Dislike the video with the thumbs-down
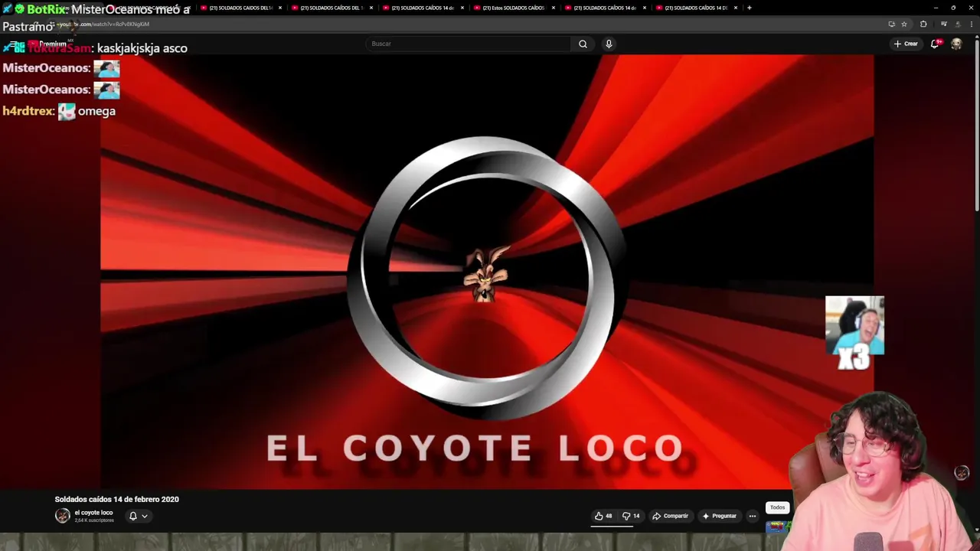The width and height of the screenshot is (980, 551). click(x=632, y=516)
